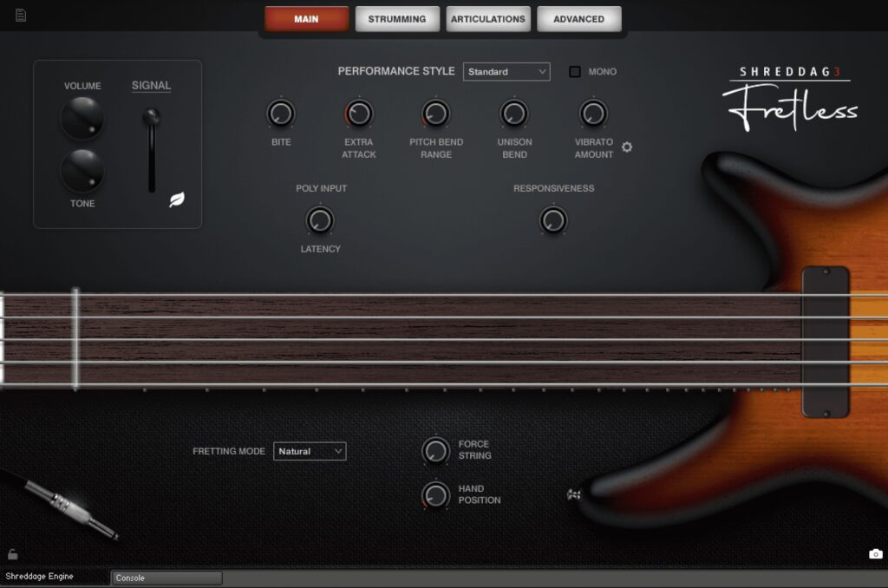Switch to the STRUMMING tab
Viewport: 888px width, 588px height.
coord(396,19)
